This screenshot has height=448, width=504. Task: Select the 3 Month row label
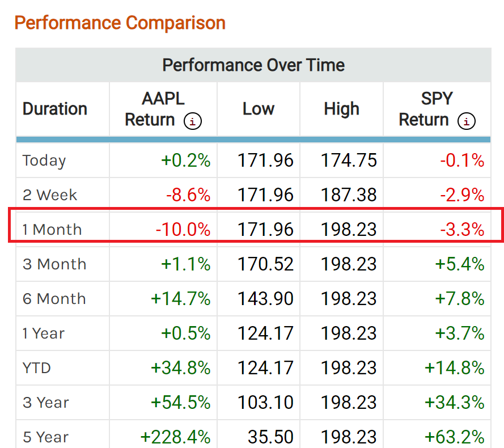54,264
